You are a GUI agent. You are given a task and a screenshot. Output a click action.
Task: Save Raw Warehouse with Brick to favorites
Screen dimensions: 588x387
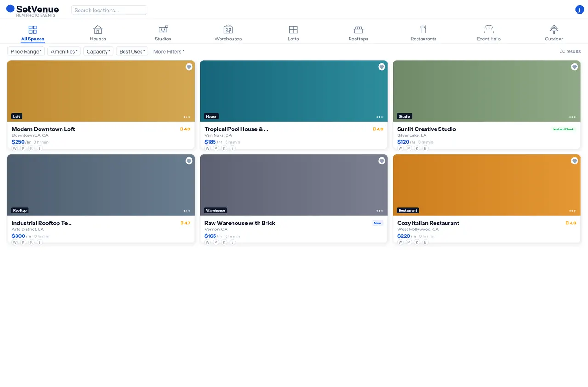pos(382,161)
